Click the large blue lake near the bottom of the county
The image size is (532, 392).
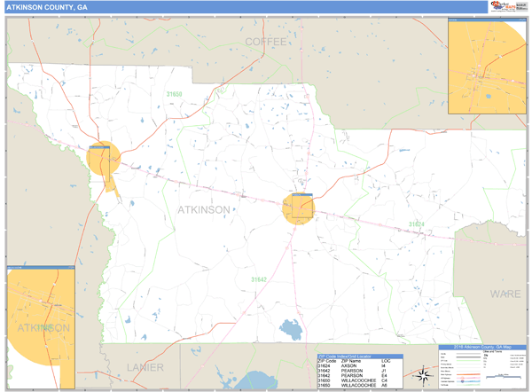(291, 330)
